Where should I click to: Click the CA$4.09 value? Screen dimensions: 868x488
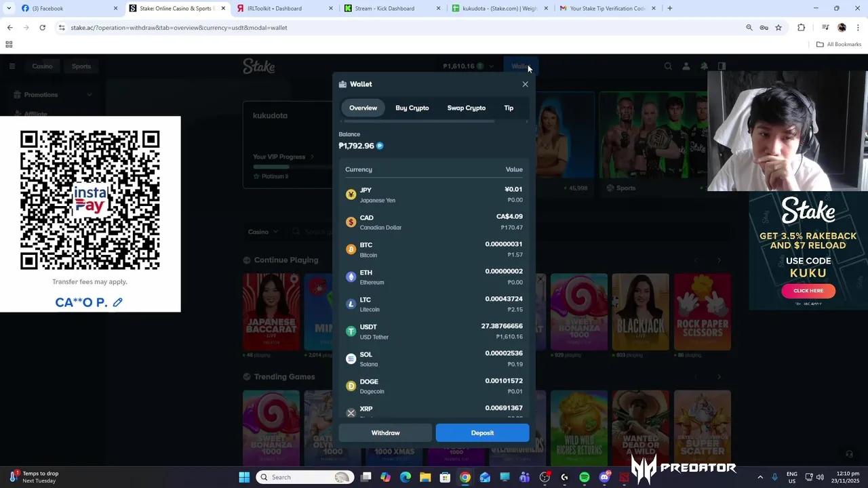pyautogui.click(x=509, y=216)
